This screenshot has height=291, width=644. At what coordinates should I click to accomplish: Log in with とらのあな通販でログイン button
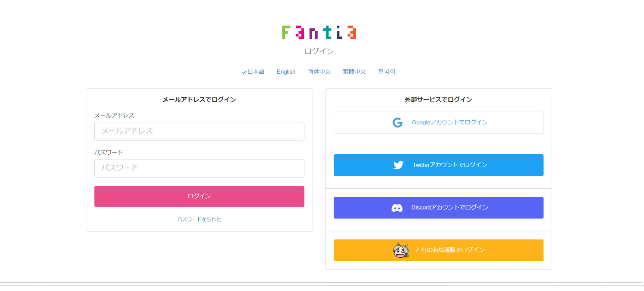tap(438, 250)
